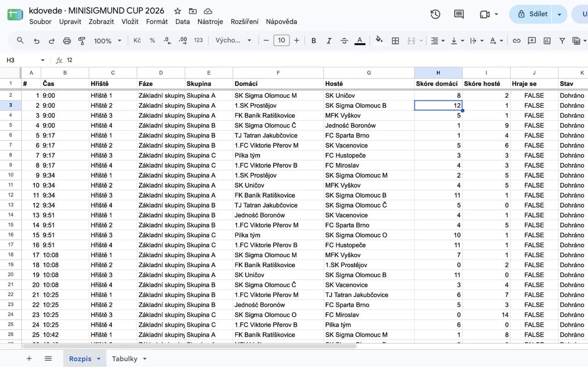Increase decimal places

tap(183, 40)
